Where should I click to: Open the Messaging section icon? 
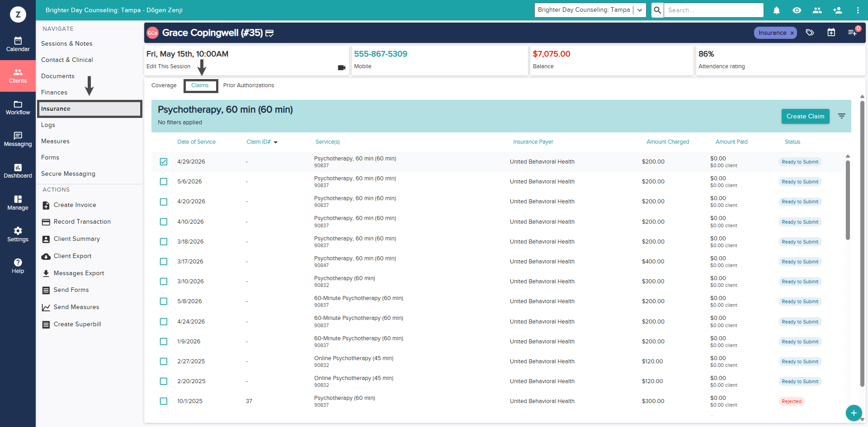(x=18, y=136)
